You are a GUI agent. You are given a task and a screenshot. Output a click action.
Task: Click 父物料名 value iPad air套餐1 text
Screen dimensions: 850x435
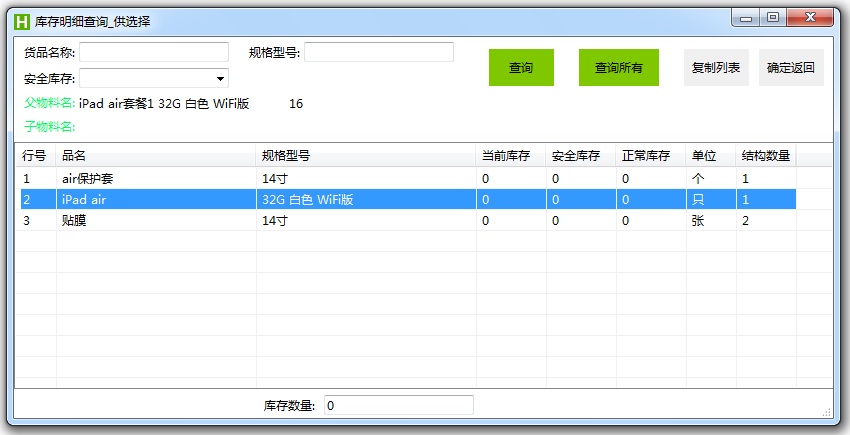164,104
